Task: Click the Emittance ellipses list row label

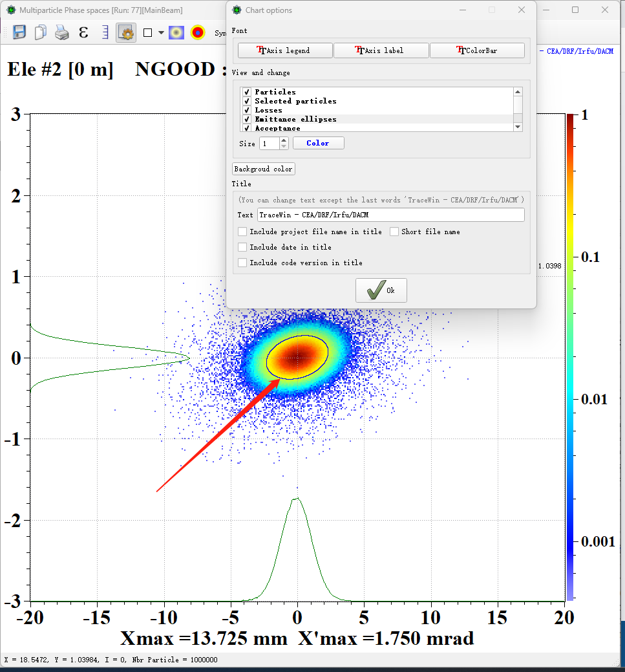Action: click(x=295, y=119)
